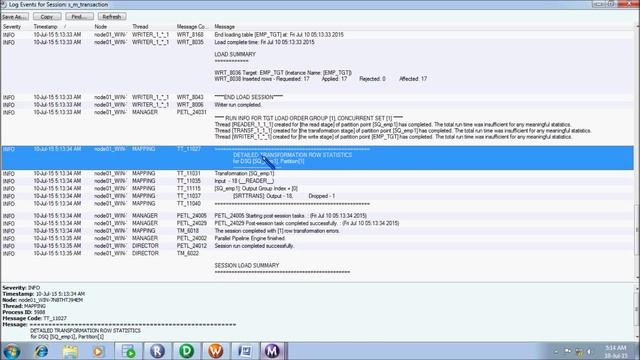Select the TT_11035 Input READER row
This screenshot has height=360, width=640.
pos(317,181)
